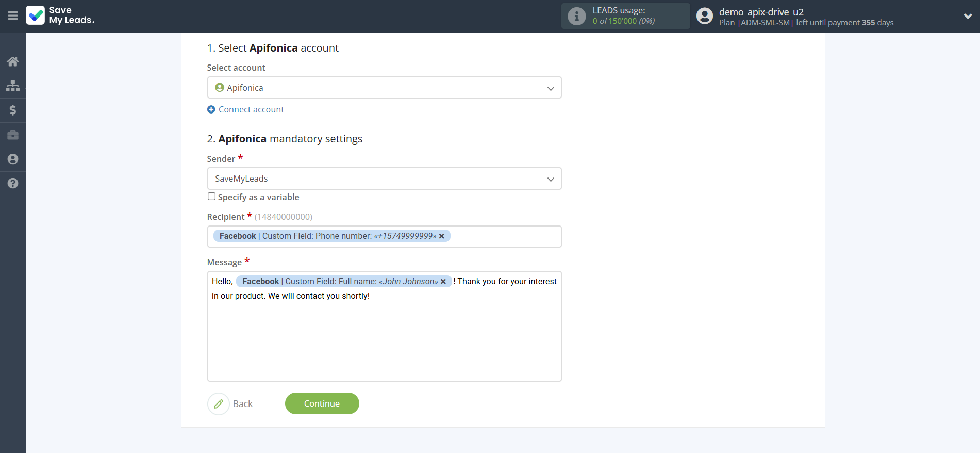Click the briefcase icon in the sidebar
This screenshot has width=980, height=453.
(13, 135)
